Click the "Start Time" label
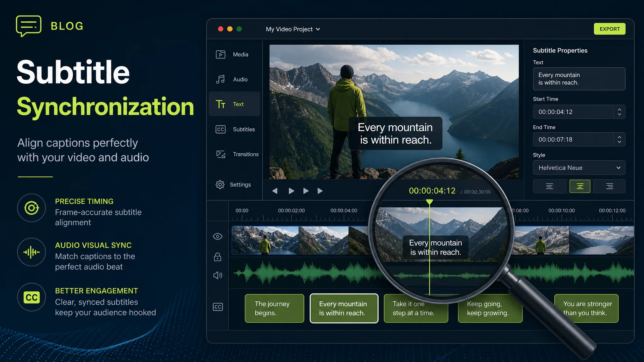 point(546,99)
